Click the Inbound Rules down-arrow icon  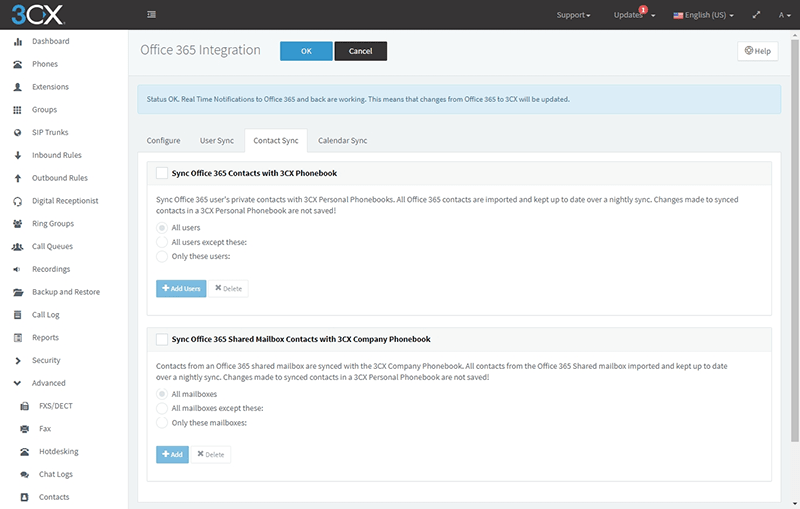[18, 155]
